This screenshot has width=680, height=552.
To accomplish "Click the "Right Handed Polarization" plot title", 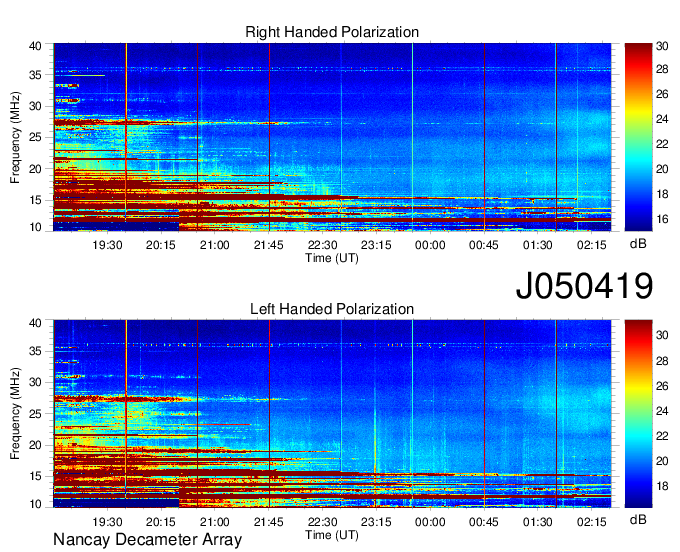I will (x=332, y=32).
